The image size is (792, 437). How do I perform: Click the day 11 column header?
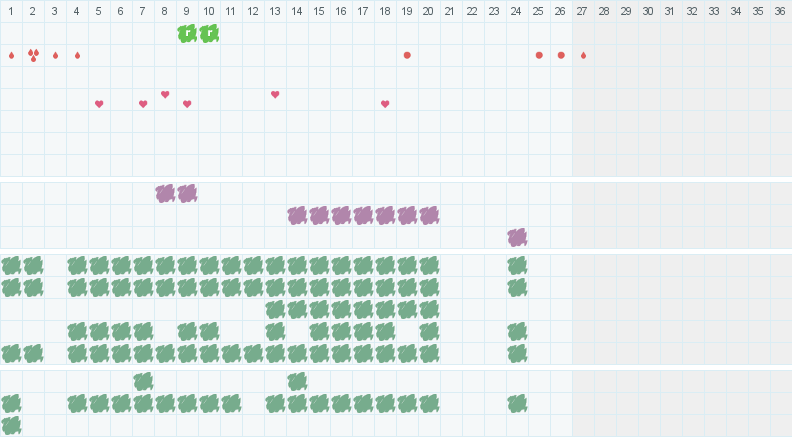pos(230,11)
